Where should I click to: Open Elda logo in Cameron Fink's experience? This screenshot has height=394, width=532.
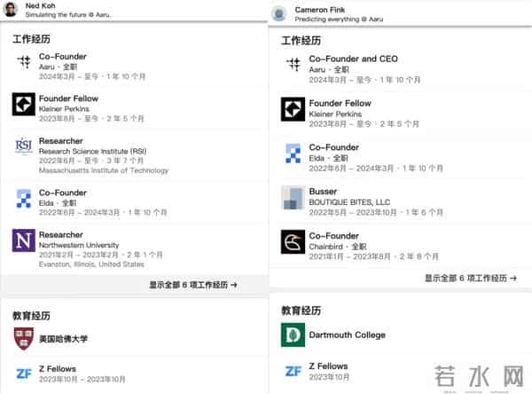293,153
